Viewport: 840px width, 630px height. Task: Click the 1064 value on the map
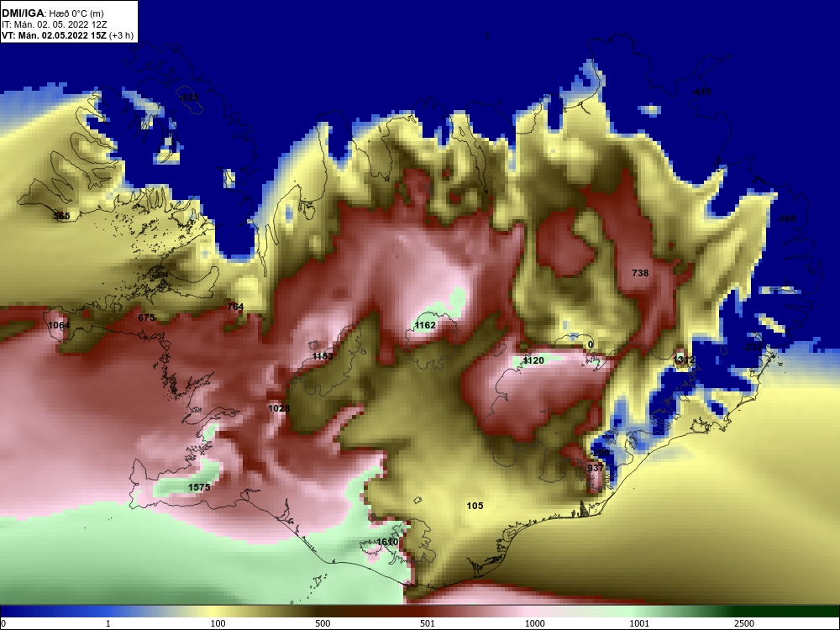59,325
